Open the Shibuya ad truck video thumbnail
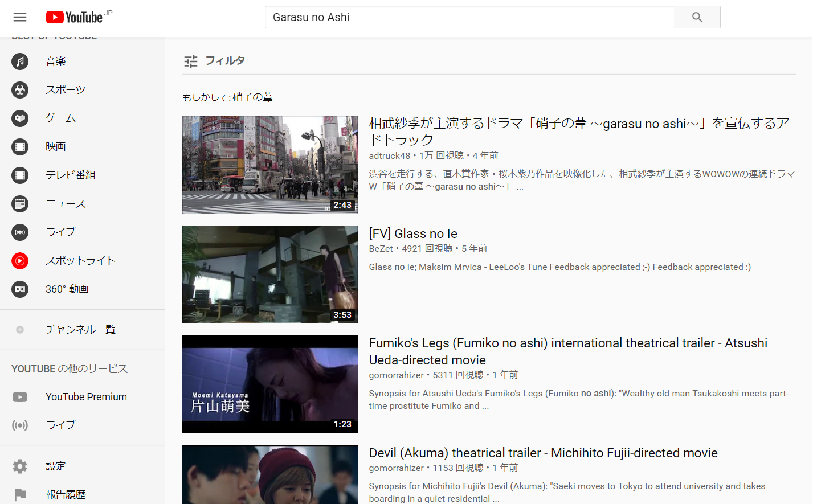This screenshot has height=504, width=813. [270, 165]
